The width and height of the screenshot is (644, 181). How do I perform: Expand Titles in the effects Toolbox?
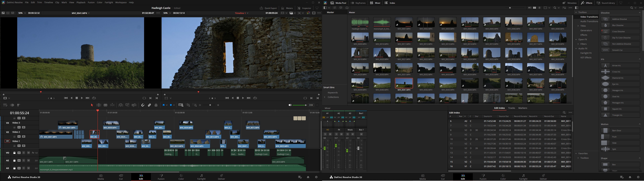(x=578, y=26)
